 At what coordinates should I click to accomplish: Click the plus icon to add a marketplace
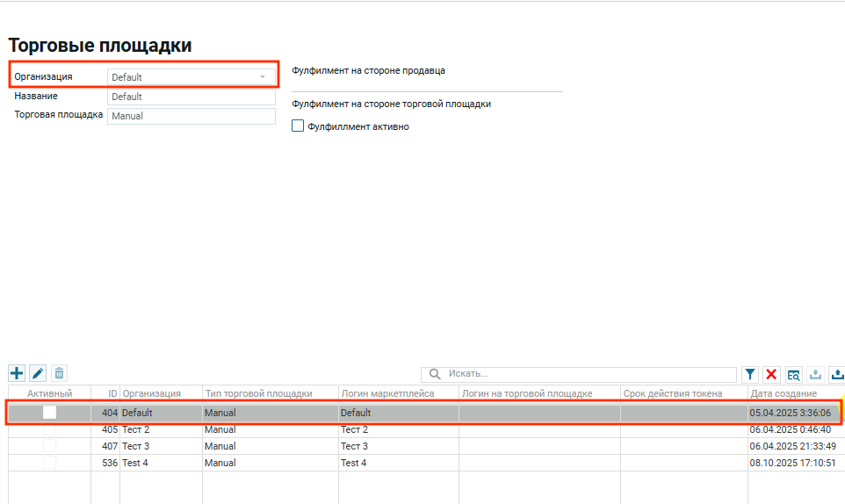[17, 373]
